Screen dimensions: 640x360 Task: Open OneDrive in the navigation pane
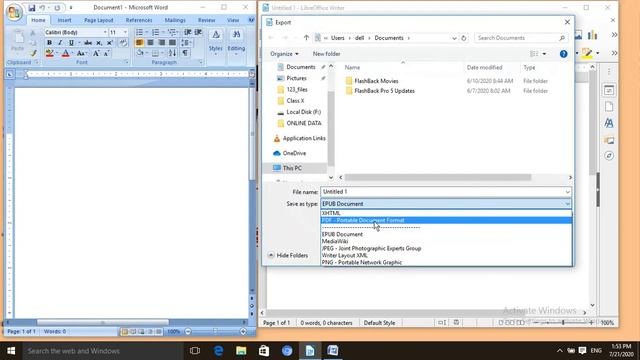coord(289,153)
